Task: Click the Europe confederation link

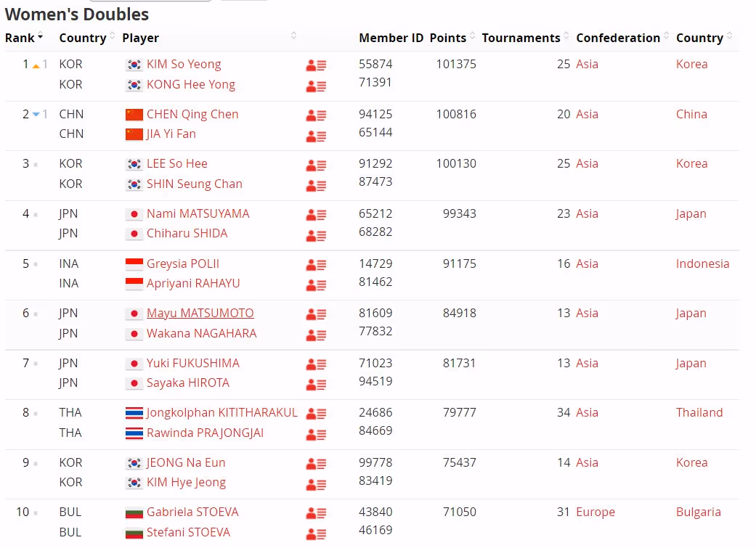Action: (x=596, y=512)
